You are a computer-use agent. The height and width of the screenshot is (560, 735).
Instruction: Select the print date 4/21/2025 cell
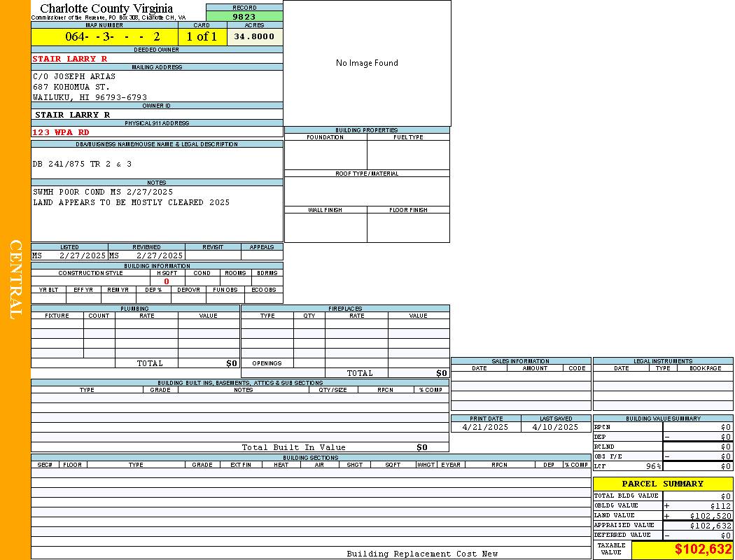coord(486,427)
